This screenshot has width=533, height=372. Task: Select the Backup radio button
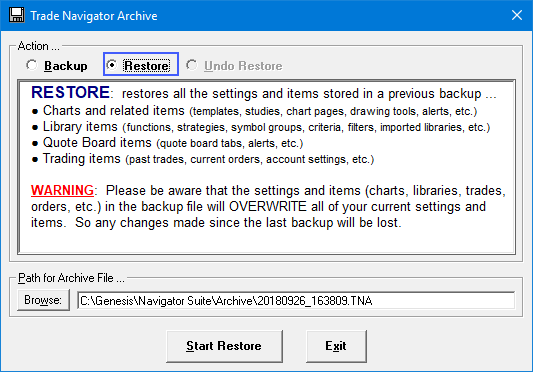57,65
